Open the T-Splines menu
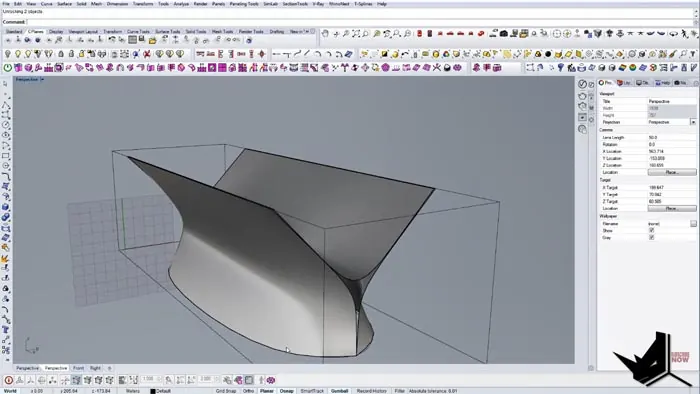This screenshot has width=700, height=394. (x=363, y=4)
